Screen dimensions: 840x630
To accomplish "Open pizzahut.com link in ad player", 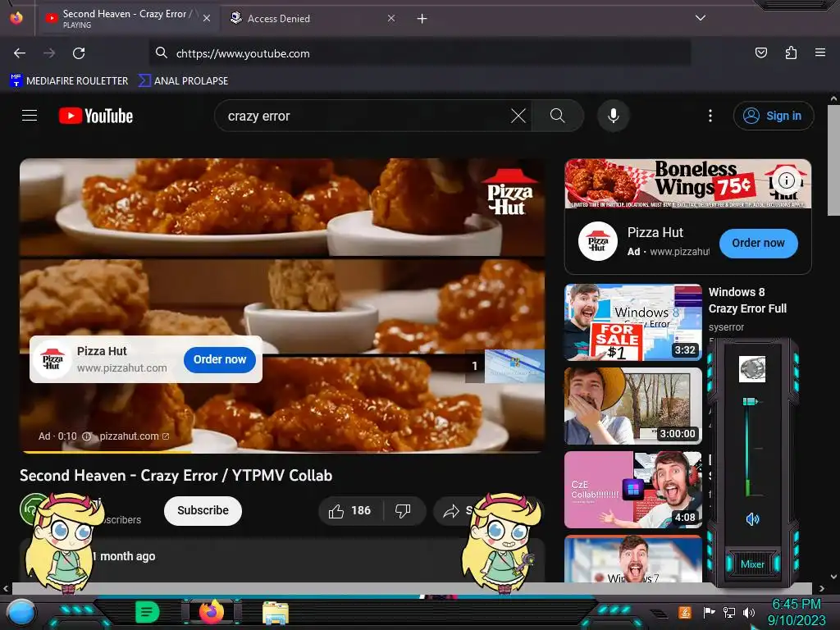I will pyautogui.click(x=135, y=436).
